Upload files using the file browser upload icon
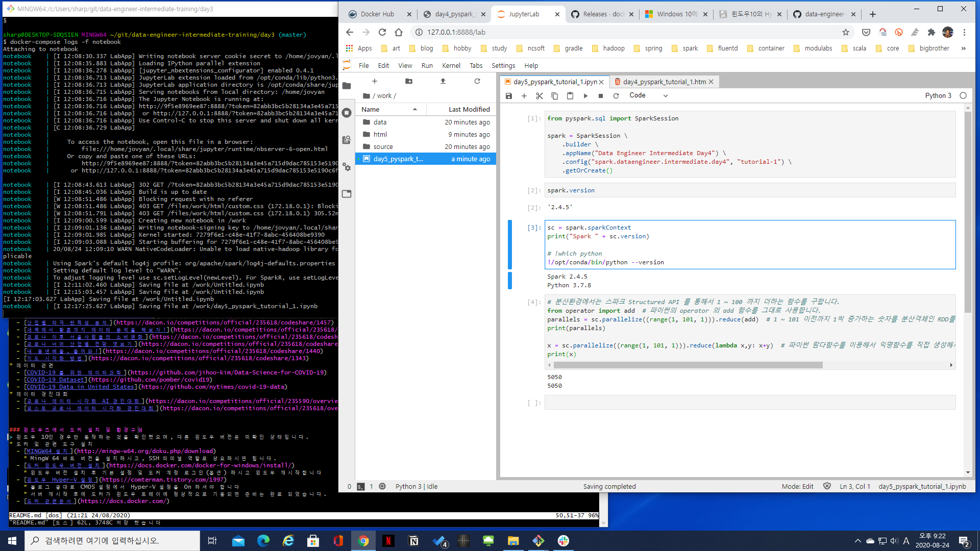This screenshot has height=551, width=980. 443,81
